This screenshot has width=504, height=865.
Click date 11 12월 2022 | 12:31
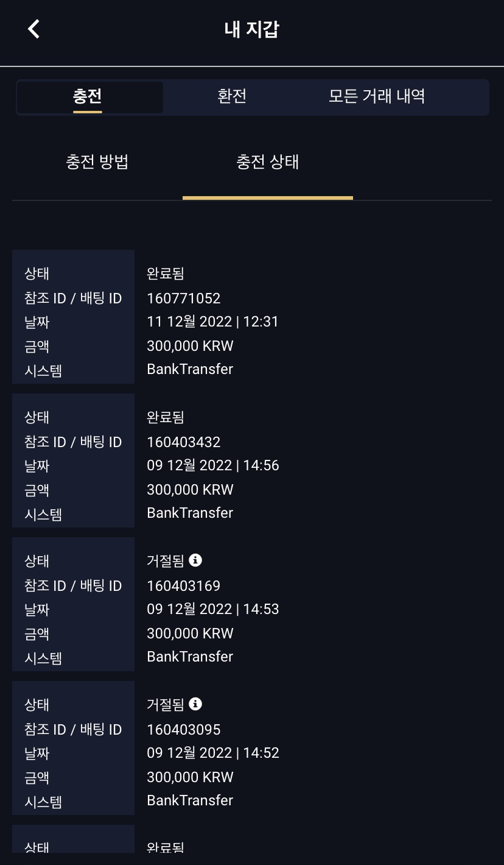pos(212,322)
